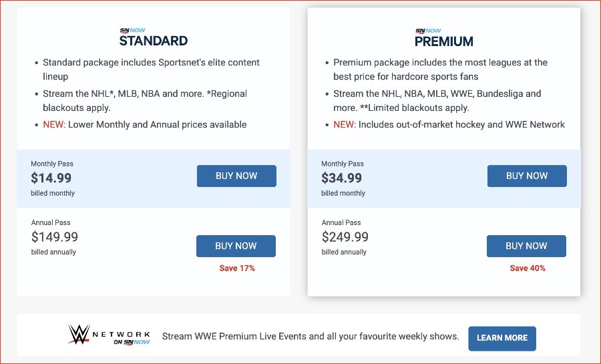This screenshot has width=601, height=364.
Task: Click the small SN NOW mark above STANDARD
Action: 133,30
